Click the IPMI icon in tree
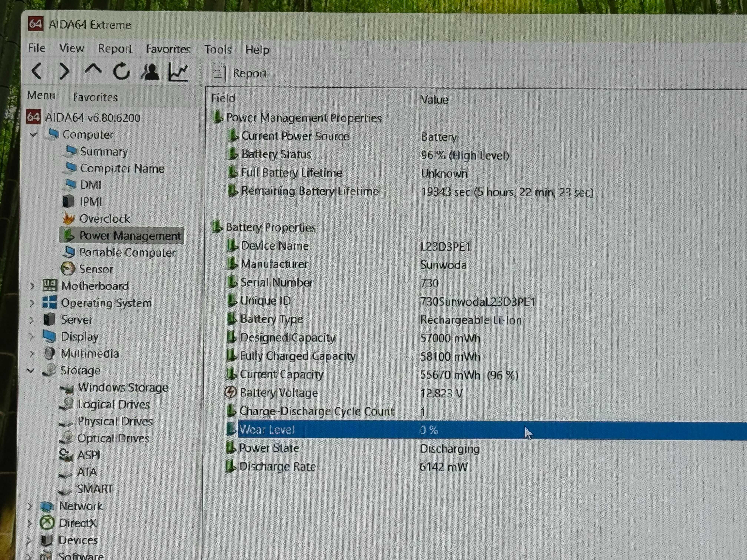Screen dimensions: 747x560 click(x=68, y=201)
